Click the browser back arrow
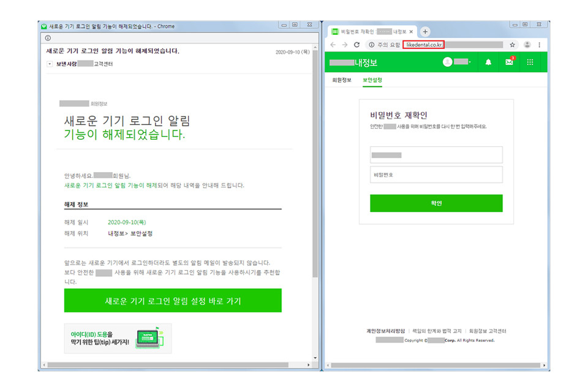 [x=333, y=45]
